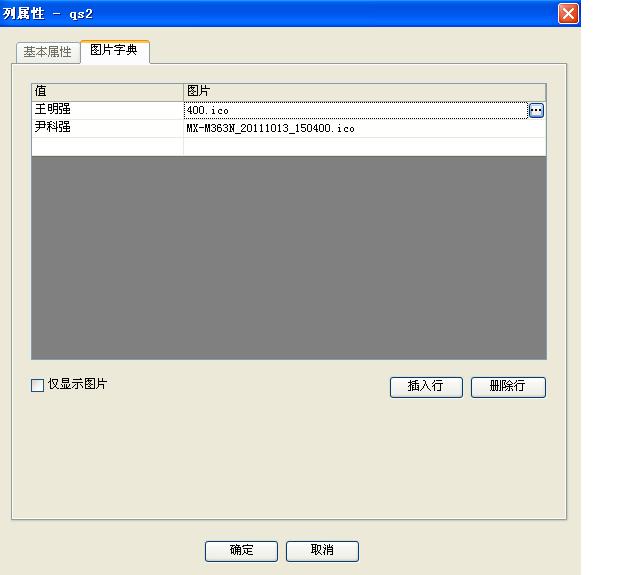This screenshot has width=640, height=575.
Task: Enable the 仅显示图片 checkbox
Action: tap(38, 385)
